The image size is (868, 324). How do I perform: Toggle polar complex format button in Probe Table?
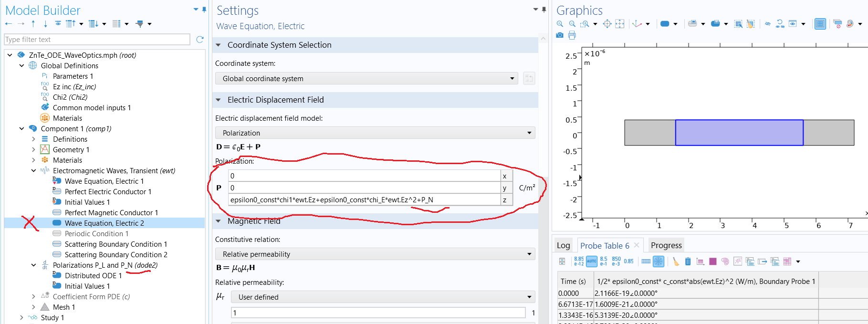[659, 261]
